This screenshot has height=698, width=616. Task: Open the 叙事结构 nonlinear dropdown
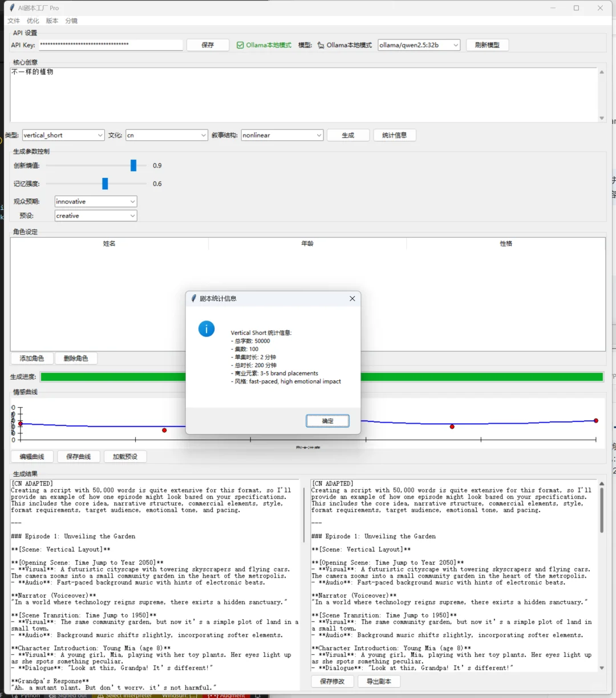click(282, 135)
